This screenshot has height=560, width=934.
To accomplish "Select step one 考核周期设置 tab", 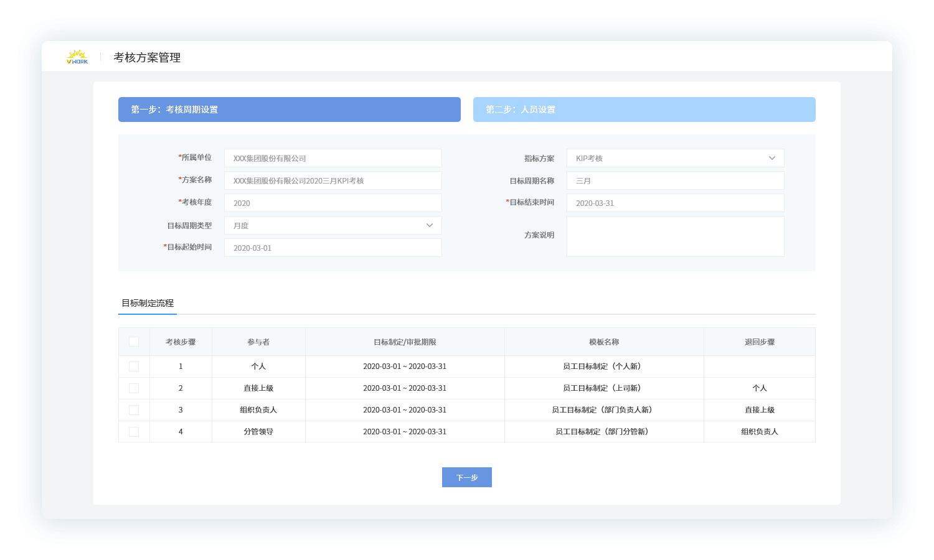I will pos(290,110).
